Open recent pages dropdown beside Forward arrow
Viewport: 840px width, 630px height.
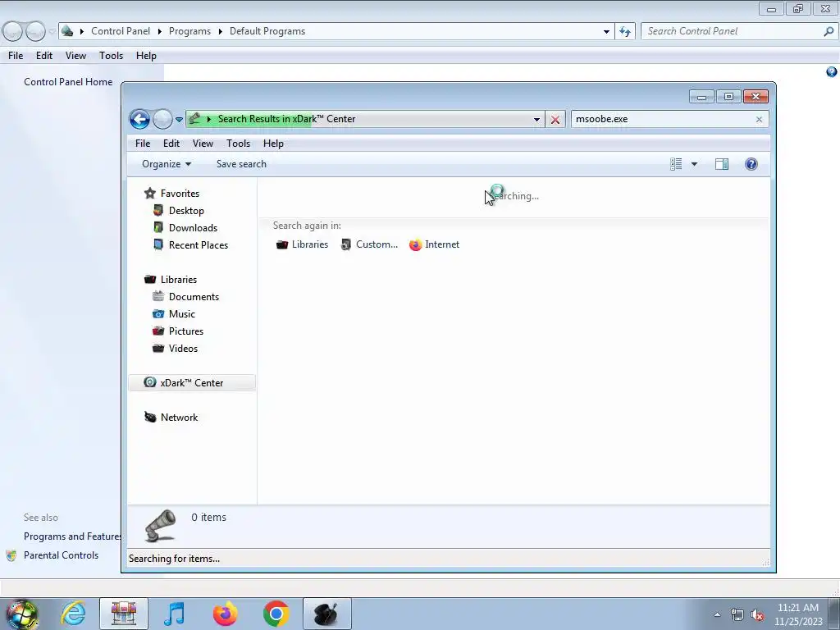pos(179,120)
